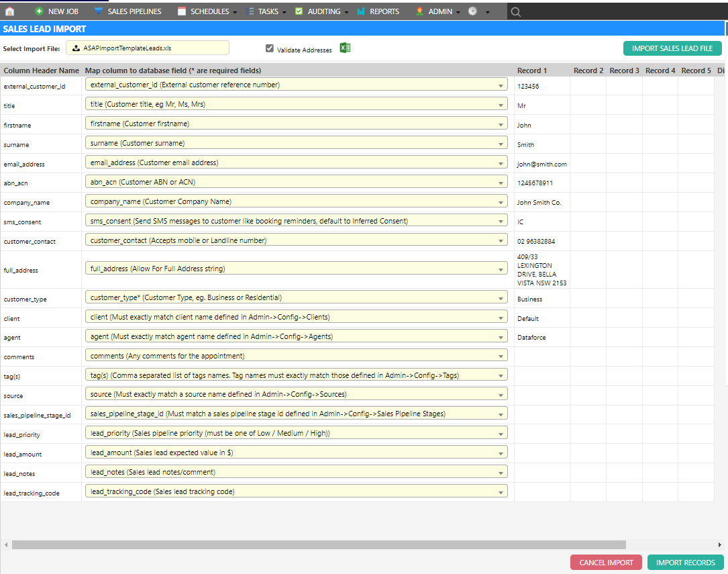This screenshot has width=728, height=574.
Task: Click the calendar icon beside Schedules
Action: (x=182, y=11)
